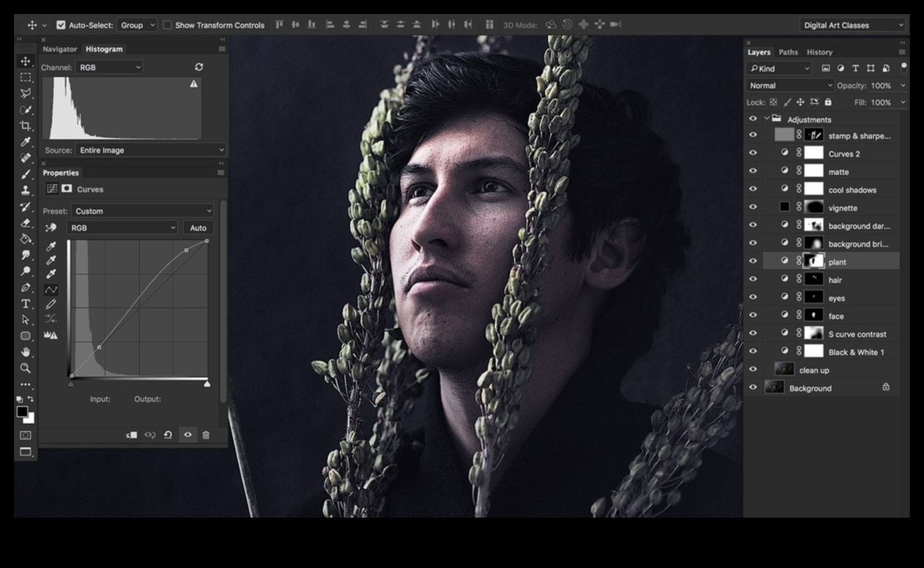The height and width of the screenshot is (568, 924).
Task: Click the Auto button in Curves
Action: pyautogui.click(x=198, y=228)
